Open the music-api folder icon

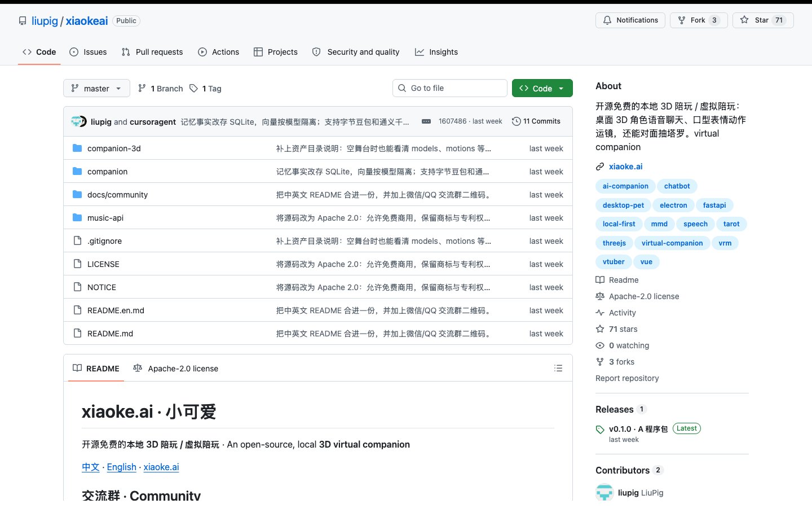point(77,218)
